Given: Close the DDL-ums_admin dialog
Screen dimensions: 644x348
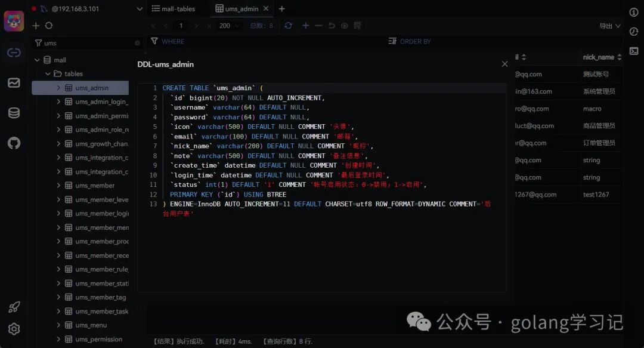Looking at the screenshot, I should pyautogui.click(x=505, y=64).
